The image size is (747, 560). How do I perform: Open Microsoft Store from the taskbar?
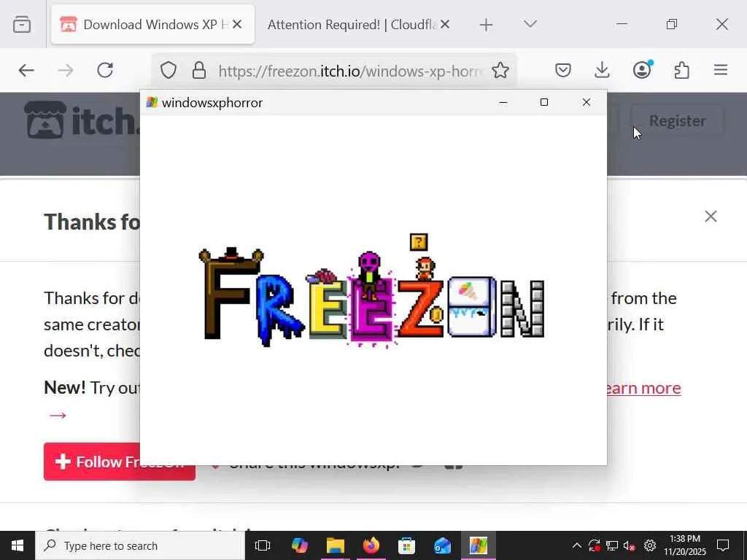[407, 545]
